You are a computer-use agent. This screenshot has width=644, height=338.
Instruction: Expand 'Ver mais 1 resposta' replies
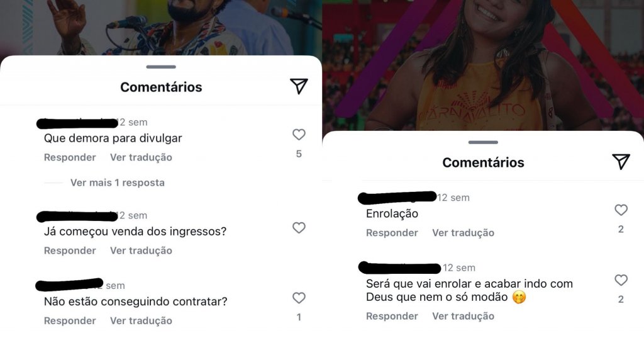(118, 183)
